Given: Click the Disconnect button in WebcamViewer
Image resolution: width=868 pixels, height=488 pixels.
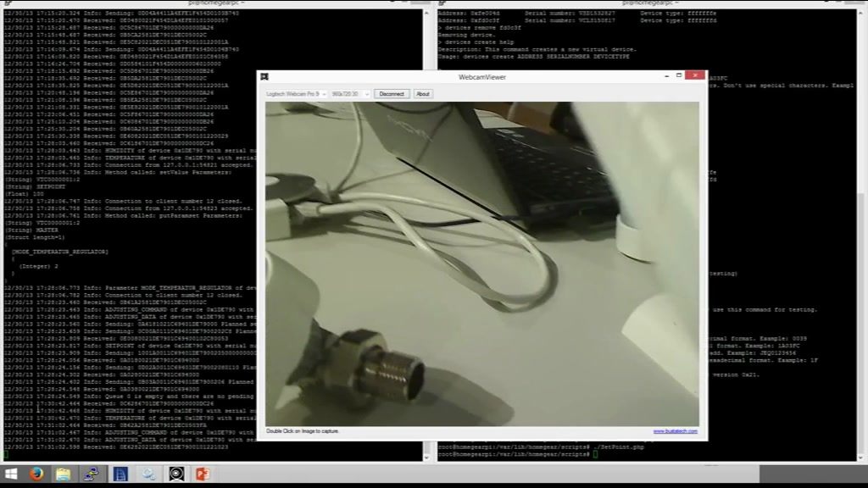Looking at the screenshot, I should click(392, 94).
